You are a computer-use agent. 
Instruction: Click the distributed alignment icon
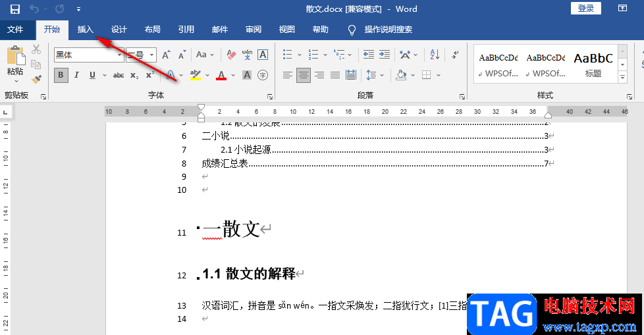(351, 75)
